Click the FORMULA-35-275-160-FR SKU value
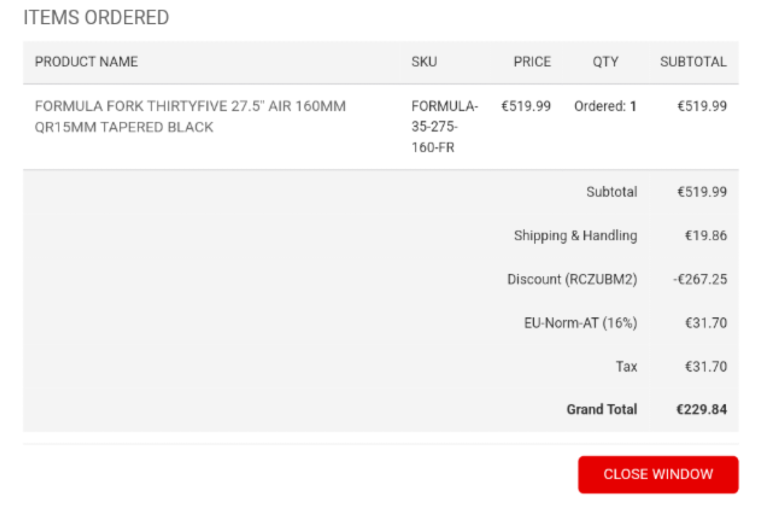Screen dimensions: 762x532 444,127
